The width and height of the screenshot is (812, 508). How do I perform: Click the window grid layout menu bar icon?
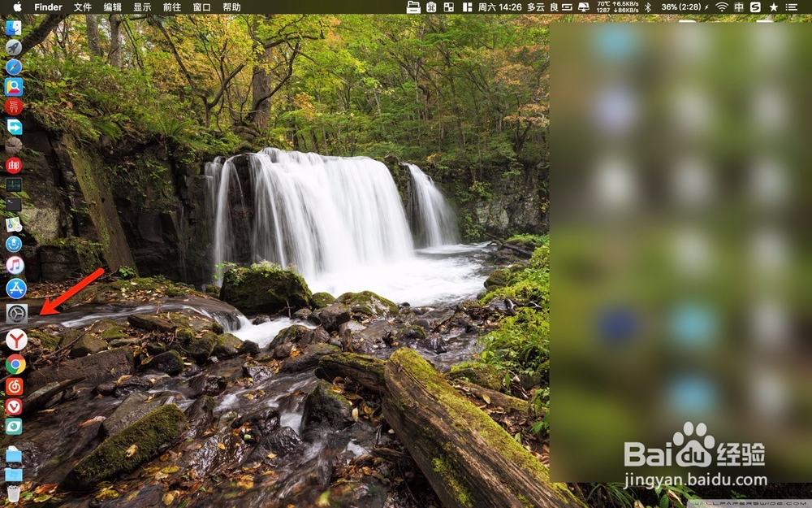tap(449, 7)
